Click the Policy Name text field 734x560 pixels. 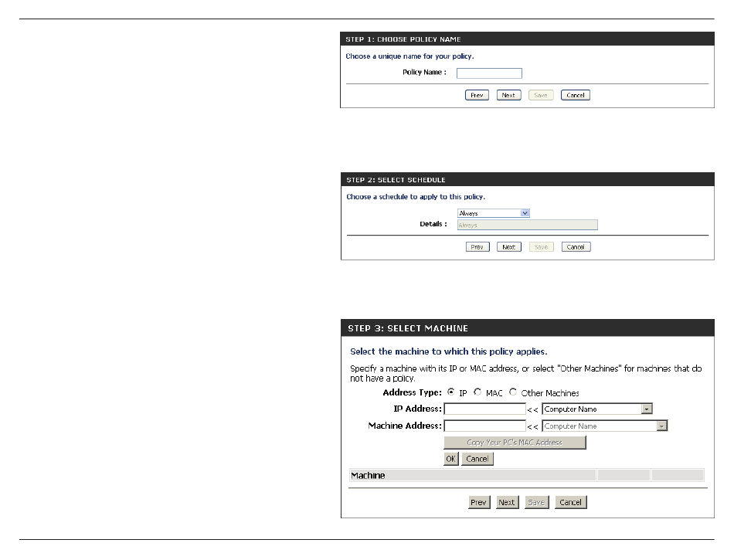(489, 73)
